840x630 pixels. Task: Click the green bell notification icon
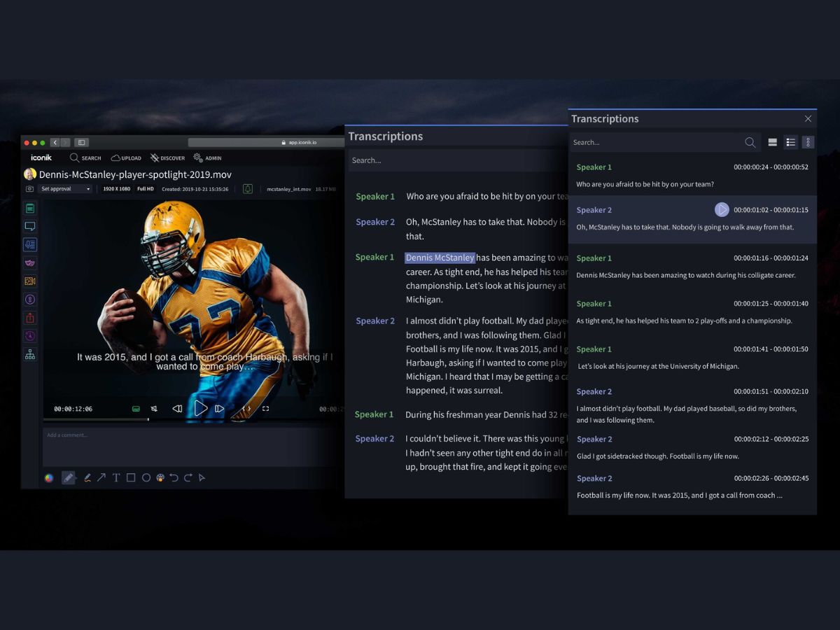click(248, 189)
